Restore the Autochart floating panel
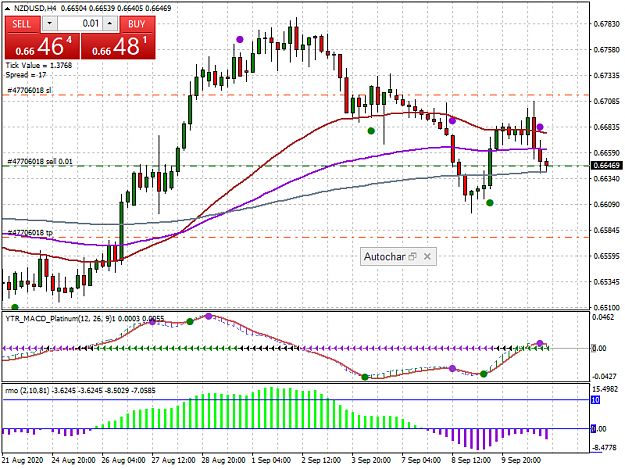Image resolution: width=625 pixels, height=469 pixels. (413, 256)
